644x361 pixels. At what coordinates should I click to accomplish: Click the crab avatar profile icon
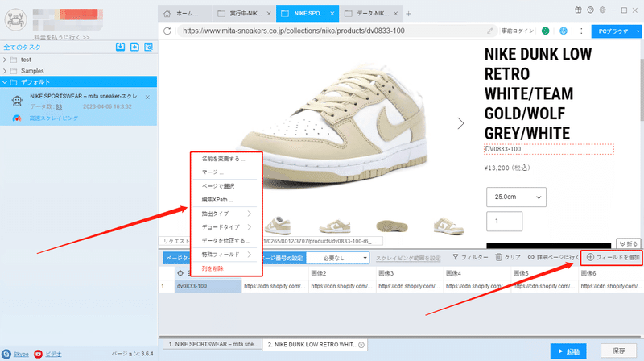(x=15, y=19)
